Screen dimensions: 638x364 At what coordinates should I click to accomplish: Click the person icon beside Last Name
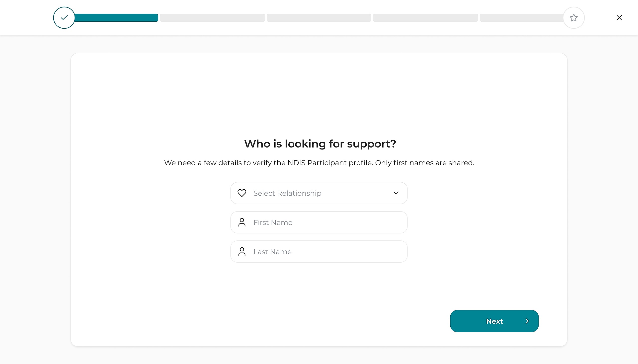[242, 251]
